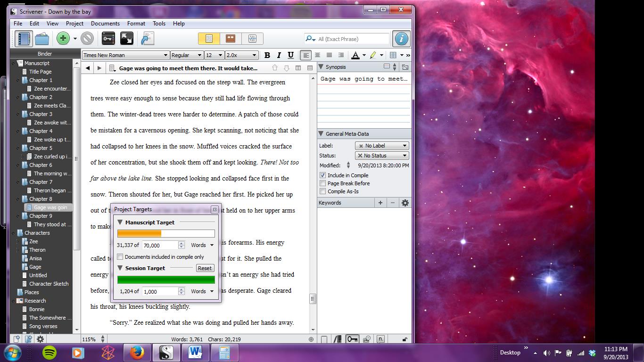The image size is (644, 362).
Task: Open the Keywords panel key icon
Action: click(x=108, y=39)
